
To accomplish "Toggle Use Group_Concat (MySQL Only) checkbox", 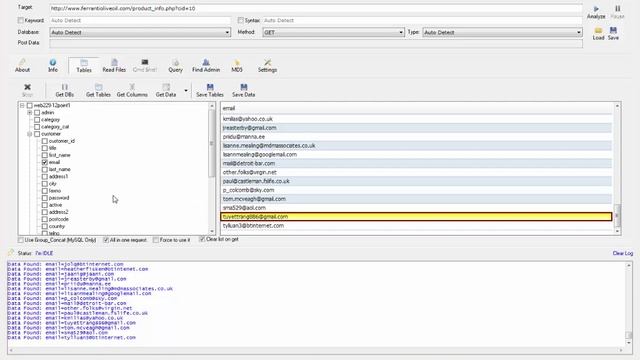I will tap(21, 240).
